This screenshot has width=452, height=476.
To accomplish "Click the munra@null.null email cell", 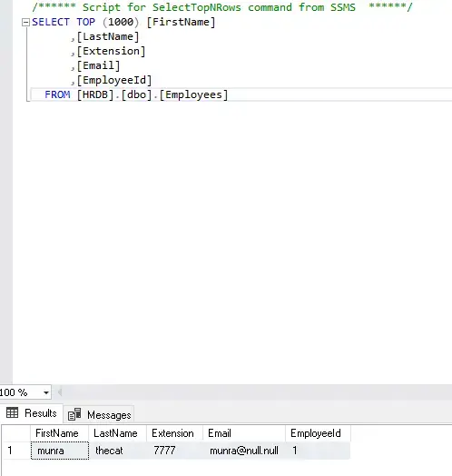I will [244, 451].
